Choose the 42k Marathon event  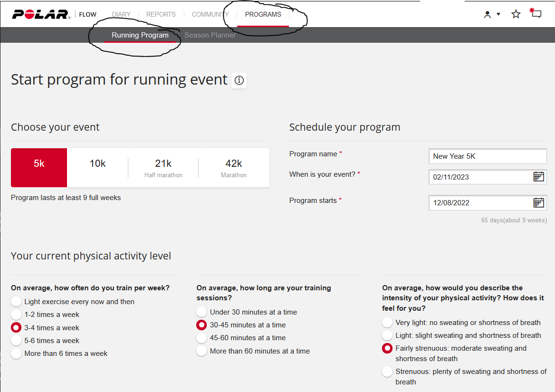pyautogui.click(x=233, y=167)
